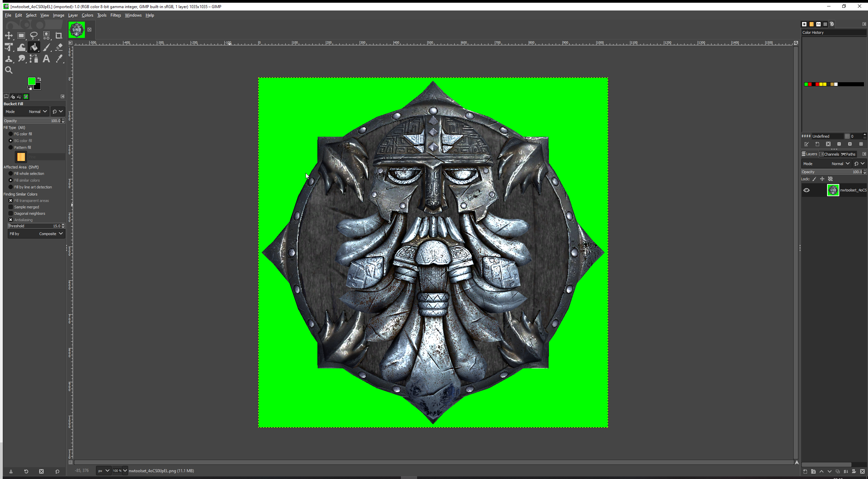Switch to the Channels tab
The width and height of the screenshot is (868, 479).
point(829,154)
